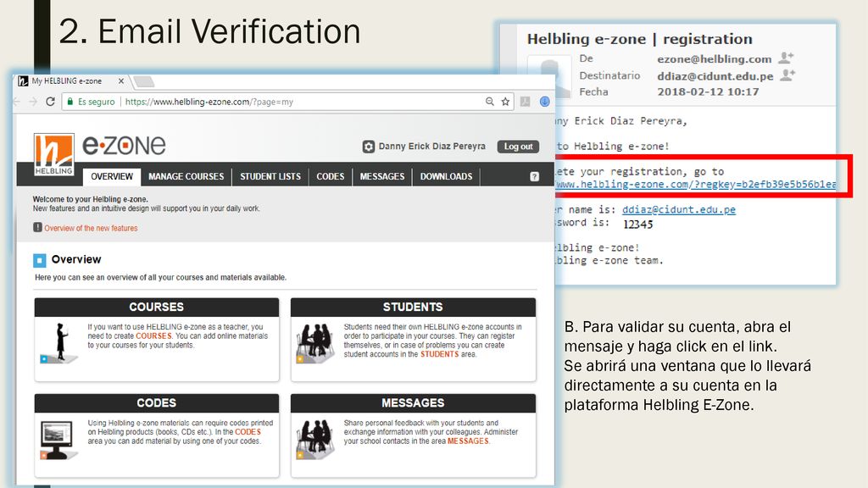
Task: Switch to the MESSAGES tab
Action: [x=382, y=176]
